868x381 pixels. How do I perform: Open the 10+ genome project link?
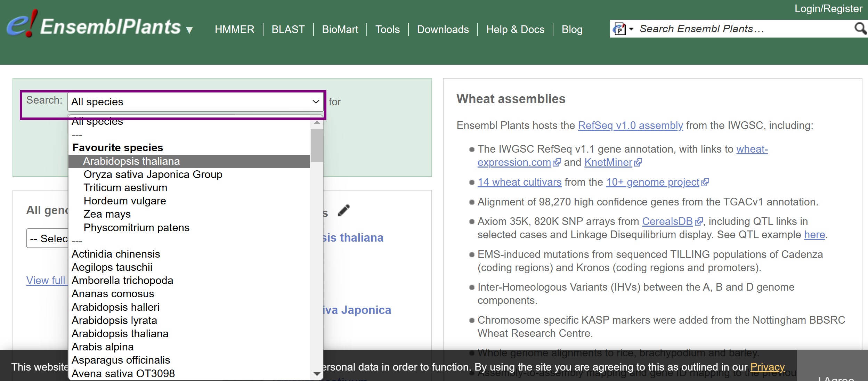tap(657, 182)
